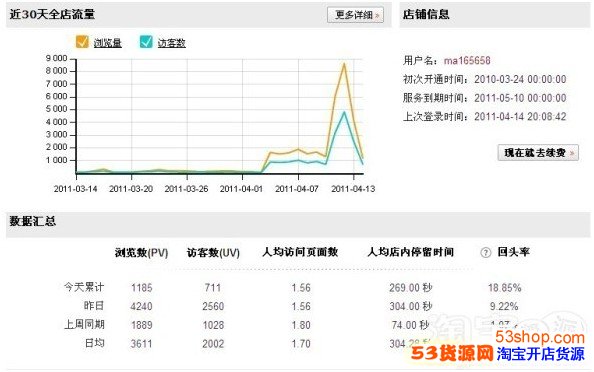Viewport: 594px width, 372px height.
Task: Click the teal visitor line peak
Action: pyautogui.click(x=344, y=112)
